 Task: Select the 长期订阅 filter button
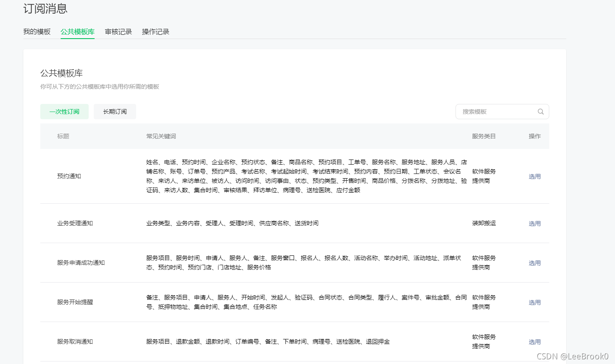point(115,112)
